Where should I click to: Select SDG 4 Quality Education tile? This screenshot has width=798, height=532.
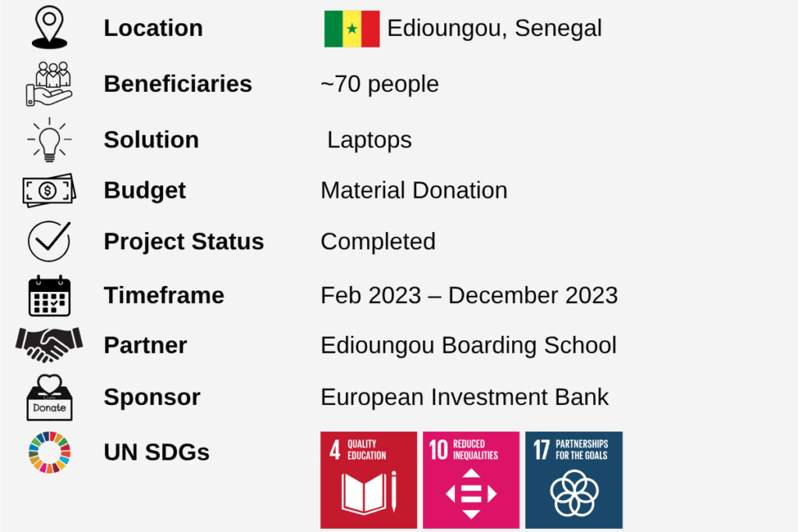pos(369,480)
